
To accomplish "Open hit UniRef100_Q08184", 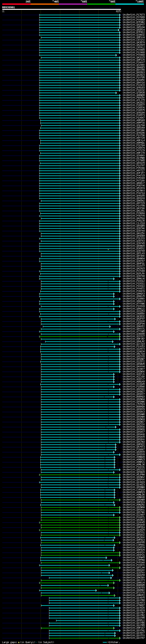I will pos(133,113).
